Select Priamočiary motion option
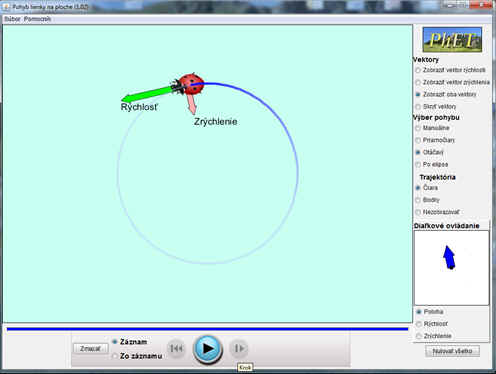 point(418,140)
